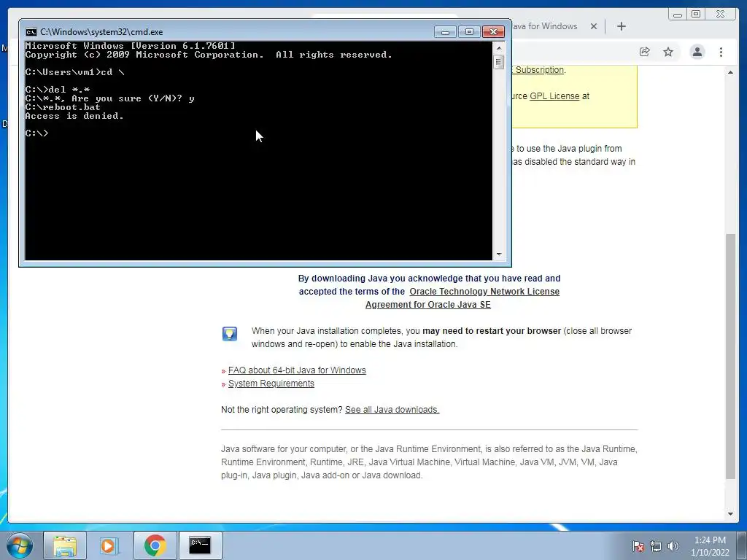Click the cmd.exe title bar text
Viewport: 747px width, 560px height.
click(x=101, y=32)
